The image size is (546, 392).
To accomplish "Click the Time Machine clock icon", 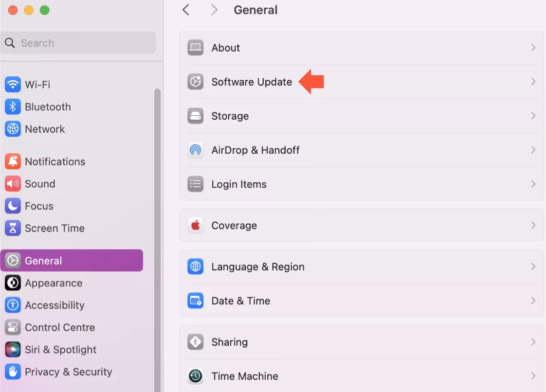I will coord(195,375).
